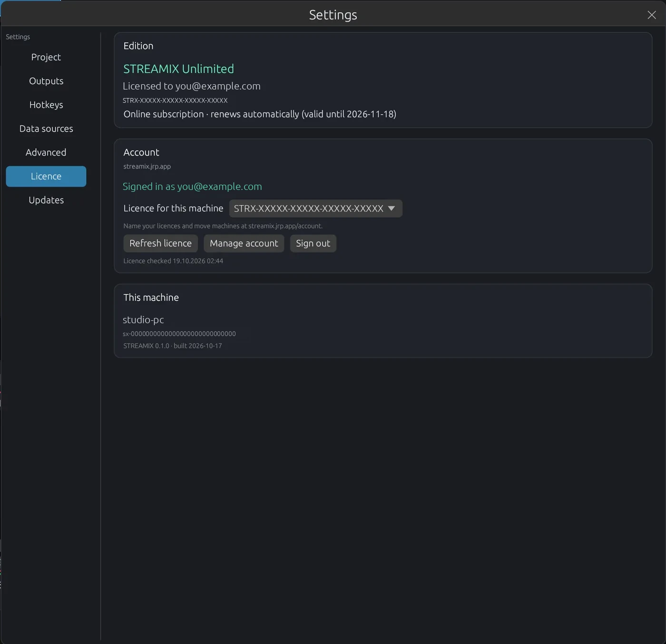Click the Licensed to you@example.com text
This screenshot has width=666, height=644.
(192, 86)
